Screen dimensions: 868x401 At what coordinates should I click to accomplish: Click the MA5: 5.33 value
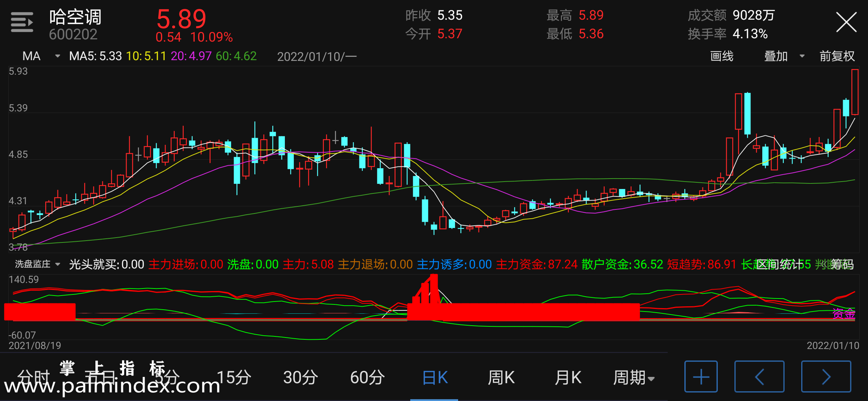tap(95, 56)
